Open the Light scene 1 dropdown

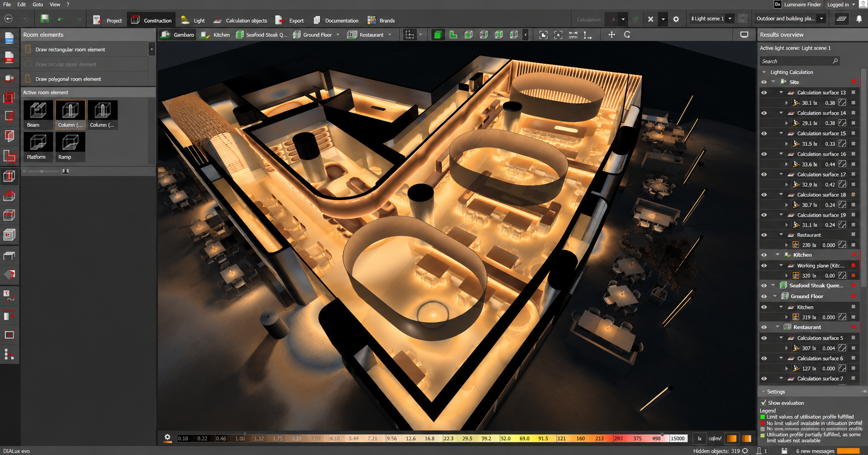tap(730, 19)
